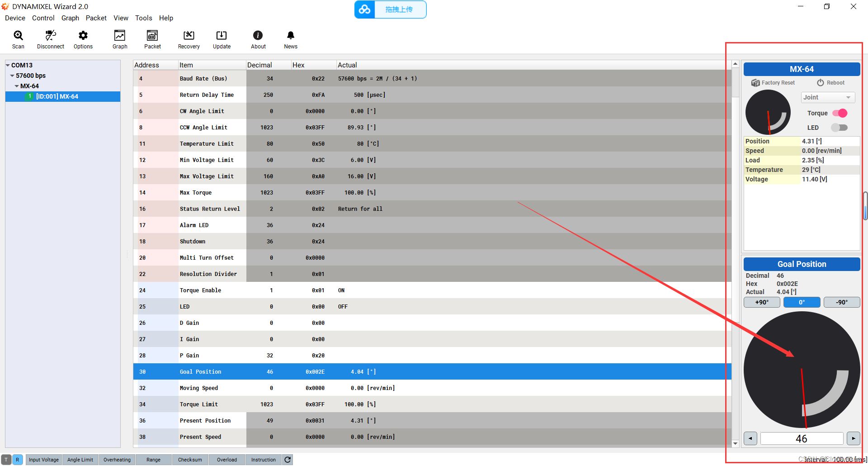Open the Control menu
Image resolution: width=868 pixels, height=466 pixels.
pyautogui.click(x=43, y=18)
